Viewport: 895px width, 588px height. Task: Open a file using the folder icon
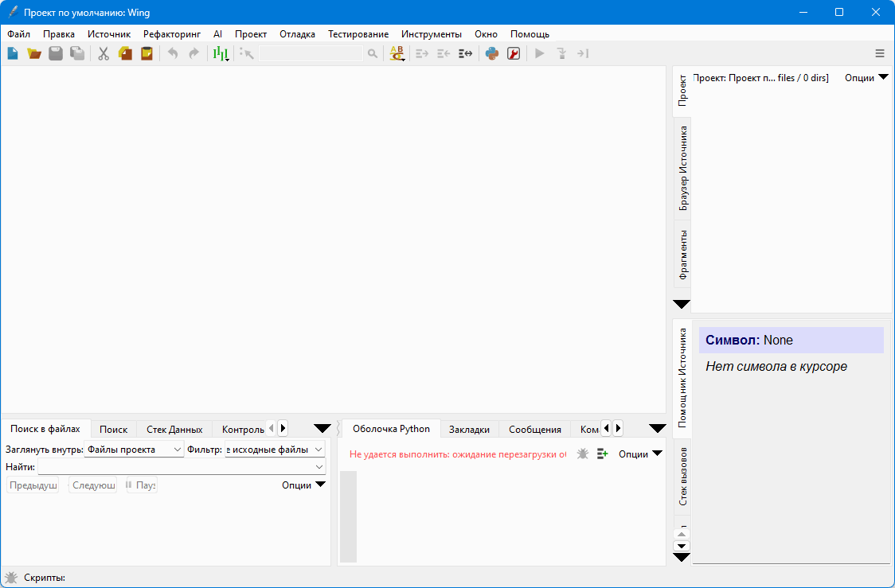click(34, 53)
